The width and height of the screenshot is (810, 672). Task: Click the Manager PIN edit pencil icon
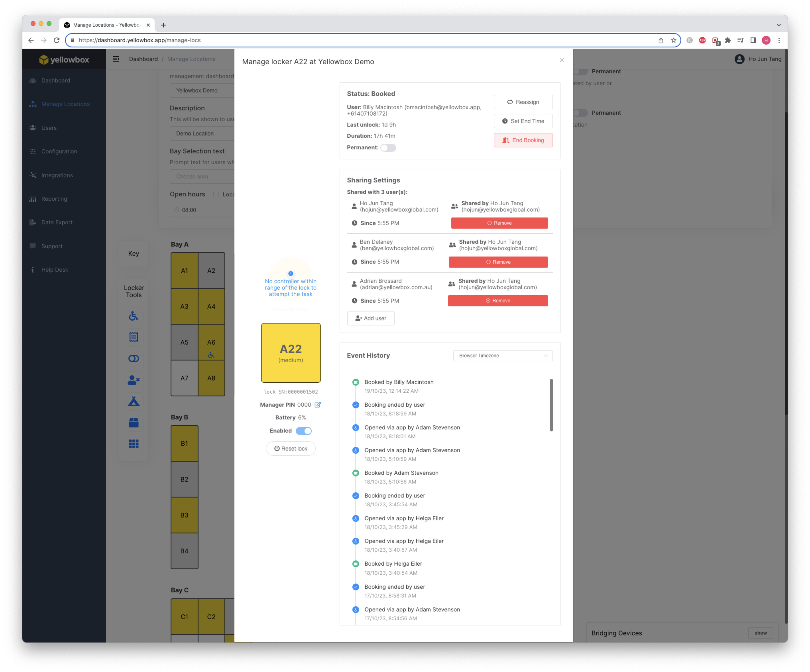coord(318,405)
